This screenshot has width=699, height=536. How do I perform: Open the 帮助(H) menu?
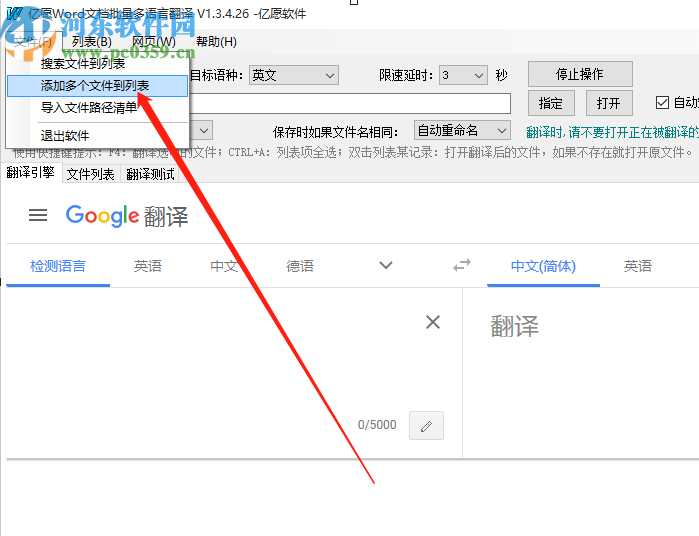pyautogui.click(x=216, y=42)
